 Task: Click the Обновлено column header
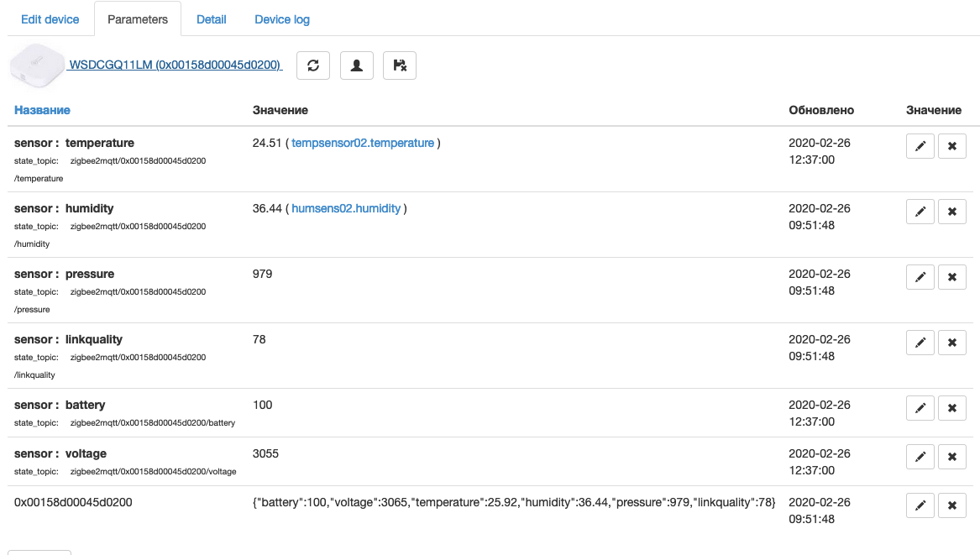821,110
